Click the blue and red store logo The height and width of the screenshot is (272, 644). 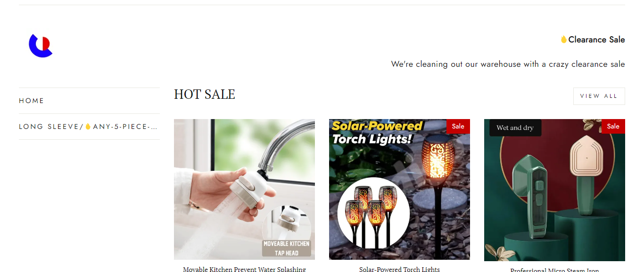click(x=41, y=46)
